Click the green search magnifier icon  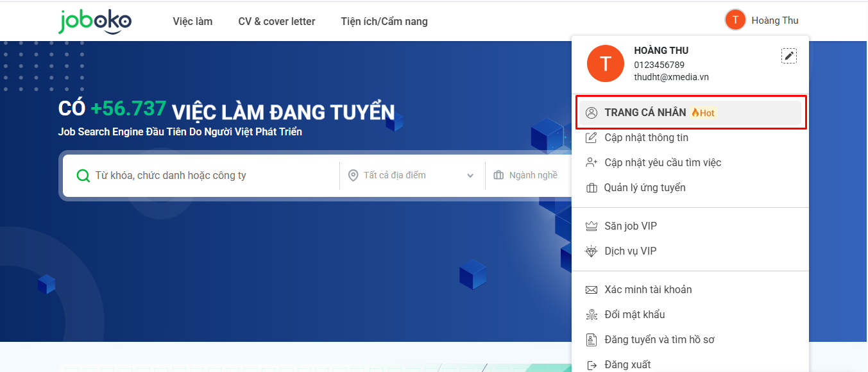tap(83, 176)
